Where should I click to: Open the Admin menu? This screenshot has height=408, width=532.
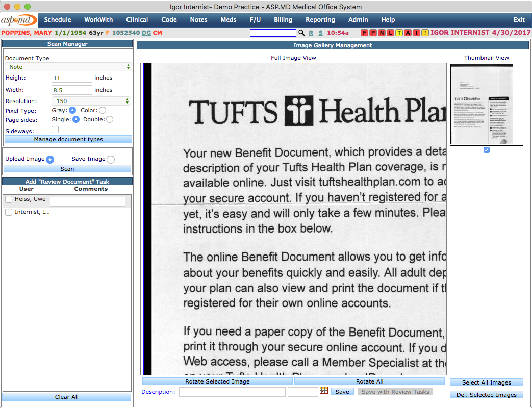pos(358,20)
